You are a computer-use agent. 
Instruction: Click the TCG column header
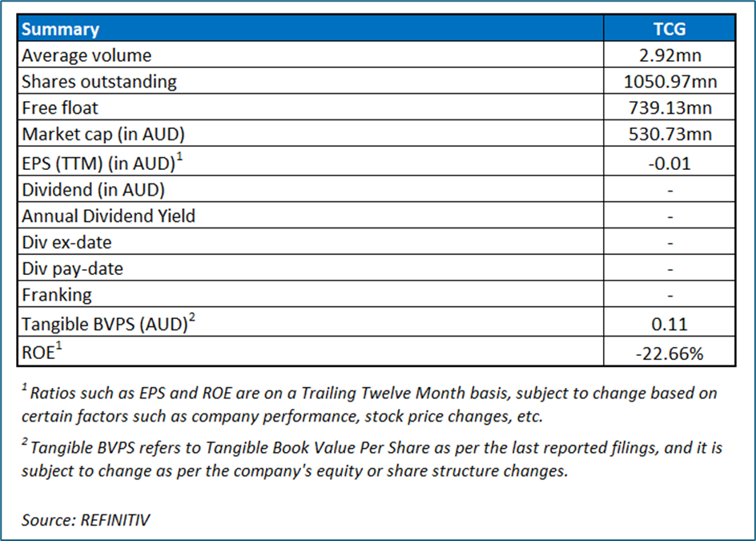[x=670, y=30]
